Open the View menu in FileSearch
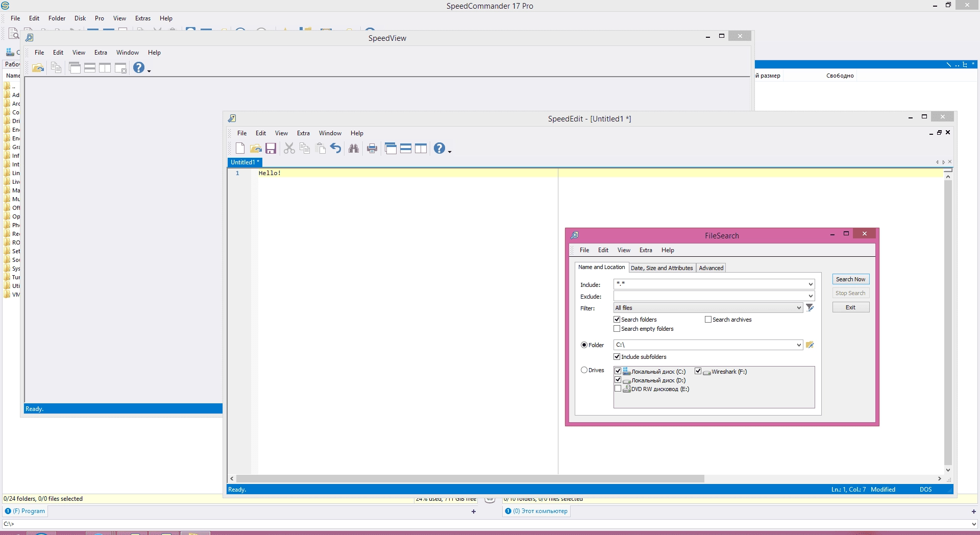The image size is (980, 535). coord(624,250)
